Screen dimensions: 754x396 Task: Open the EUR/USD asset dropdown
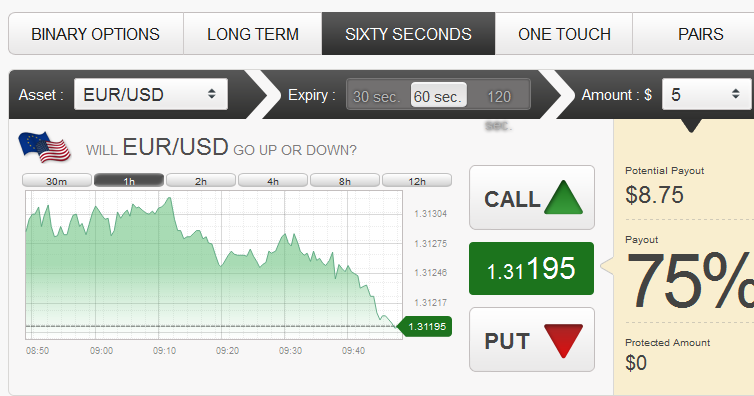[151, 95]
